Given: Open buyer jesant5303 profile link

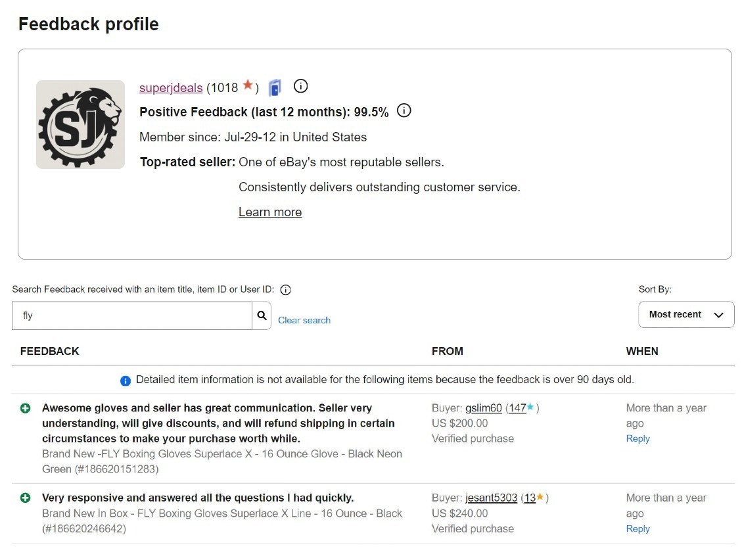Looking at the screenshot, I should (x=491, y=498).
